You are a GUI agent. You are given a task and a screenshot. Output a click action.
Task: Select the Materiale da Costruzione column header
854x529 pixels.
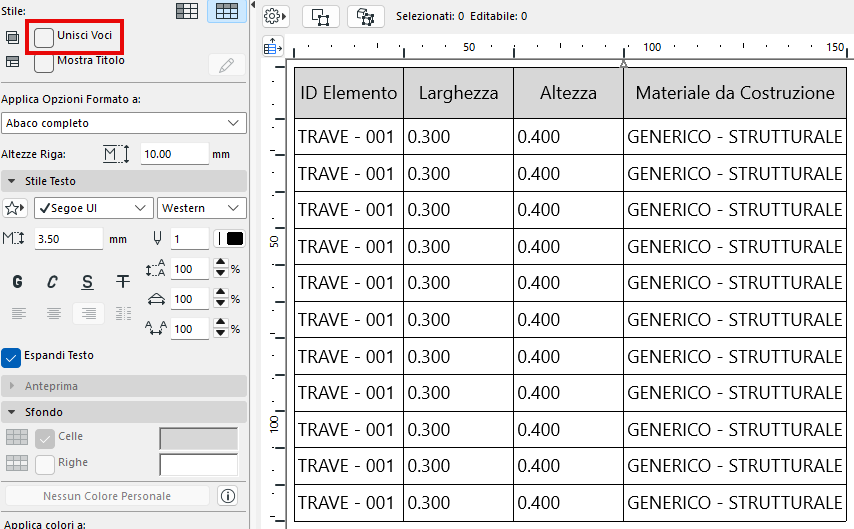coord(735,93)
